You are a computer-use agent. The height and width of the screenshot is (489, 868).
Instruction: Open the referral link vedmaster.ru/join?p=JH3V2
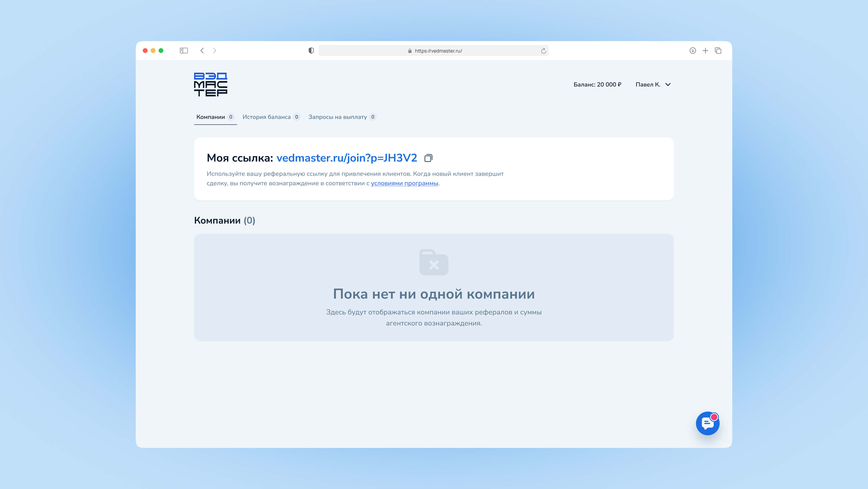(x=346, y=158)
